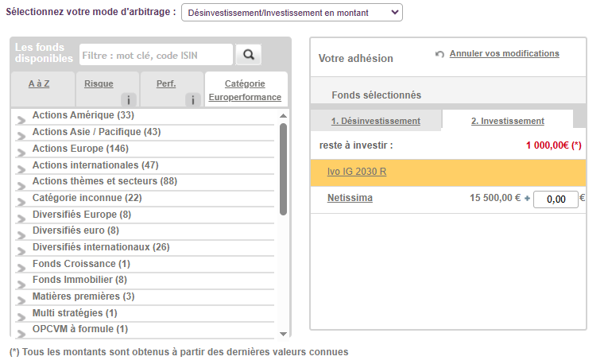
Task: Click the plus icon next to Netissima amount
Action: pyautogui.click(x=527, y=199)
